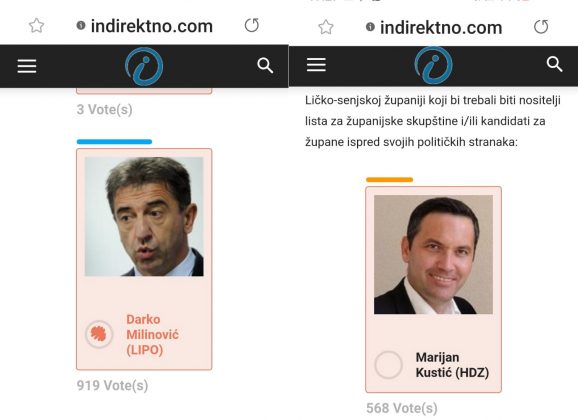578x420 pixels.
Task: Click blue vote progress bar above Milinović
Action: click(114, 142)
